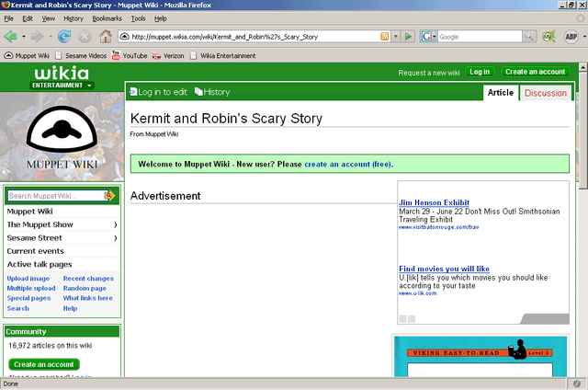Open the File menu
588x390 pixels.
click(x=8, y=18)
